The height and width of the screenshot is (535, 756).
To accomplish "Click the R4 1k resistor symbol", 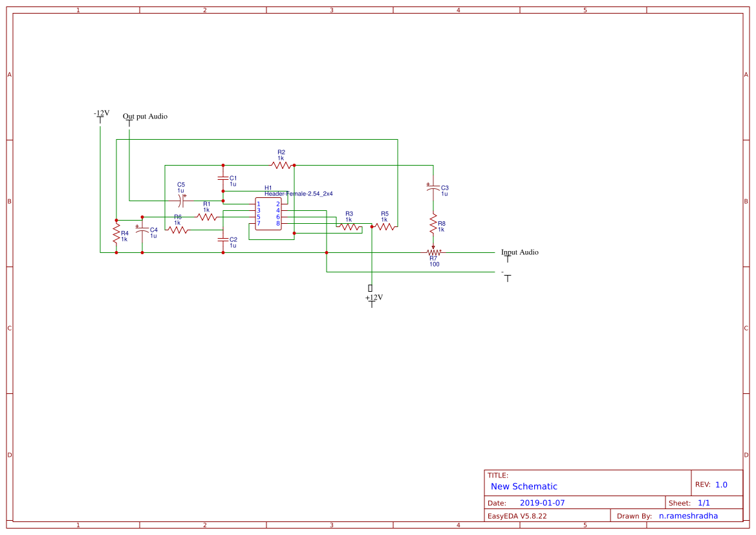I will pos(116,234).
